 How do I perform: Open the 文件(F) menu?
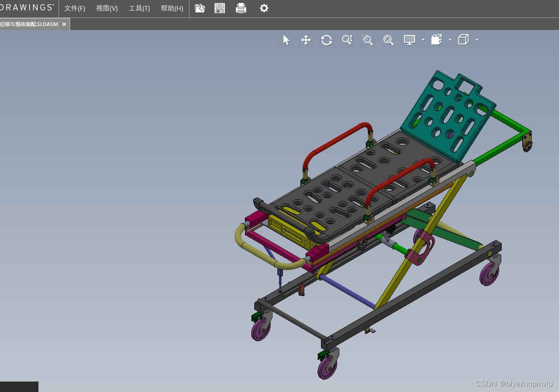[x=74, y=9]
